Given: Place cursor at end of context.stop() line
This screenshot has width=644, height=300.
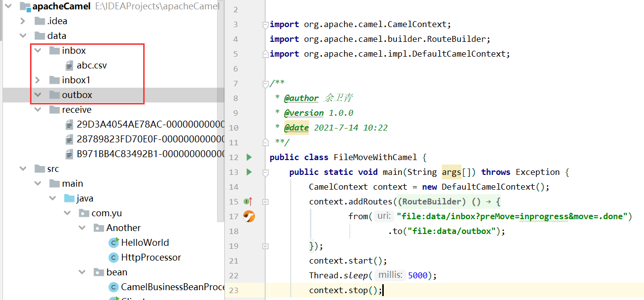Looking at the screenshot, I should (x=382, y=290).
